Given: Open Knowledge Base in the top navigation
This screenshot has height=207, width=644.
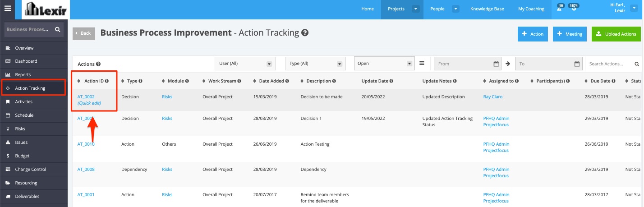Looking at the screenshot, I should 487,9.
